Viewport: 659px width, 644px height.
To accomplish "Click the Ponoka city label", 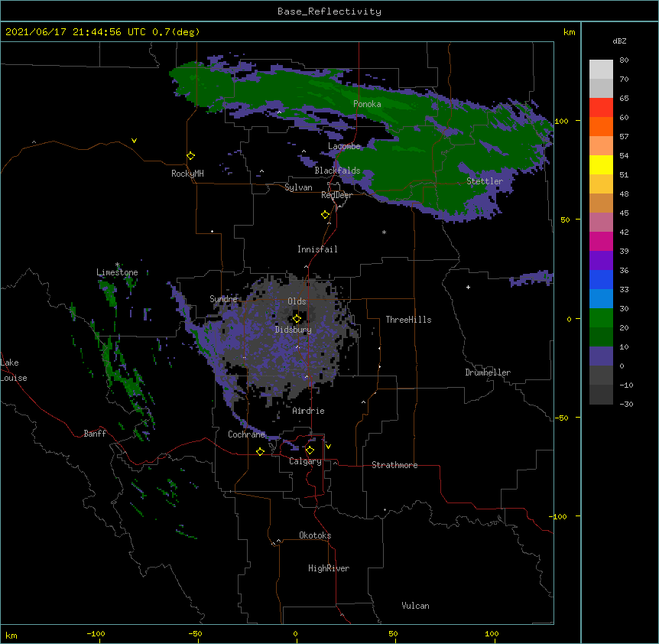I will click(367, 104).
